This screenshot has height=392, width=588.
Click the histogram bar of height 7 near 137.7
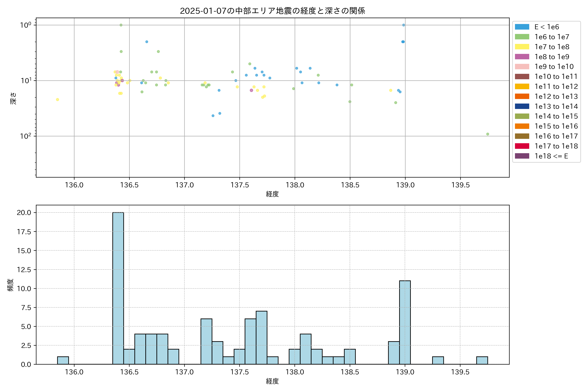(261, 337)
